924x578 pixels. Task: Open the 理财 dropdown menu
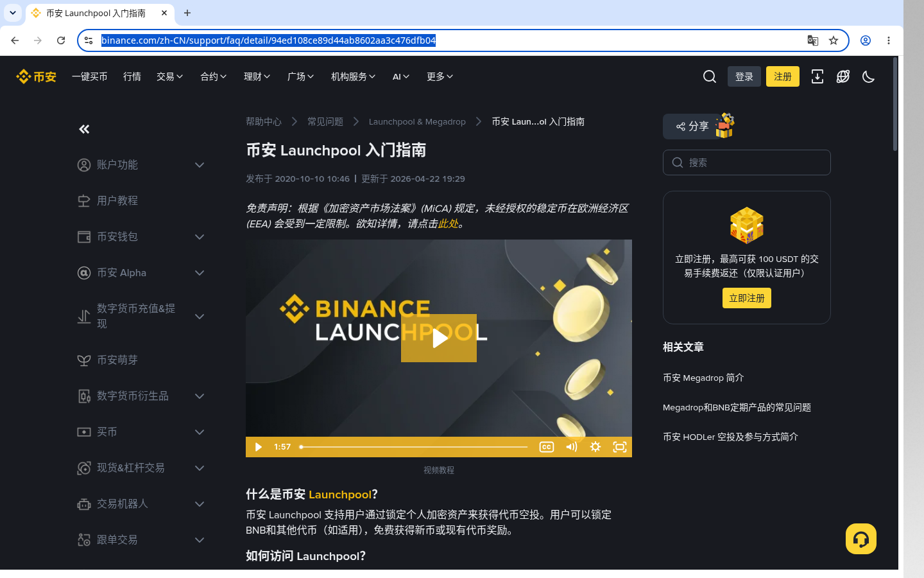pyautogui.click(x=257, y=76)
